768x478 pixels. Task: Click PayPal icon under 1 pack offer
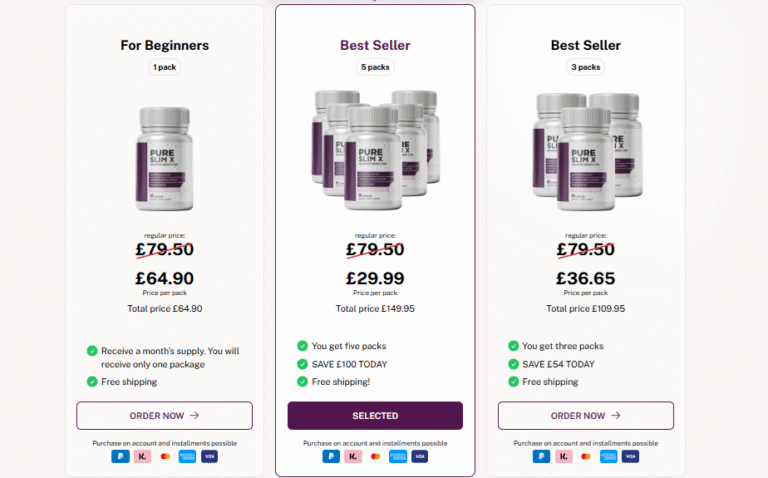pyautogui.click(x=120, y=456)
